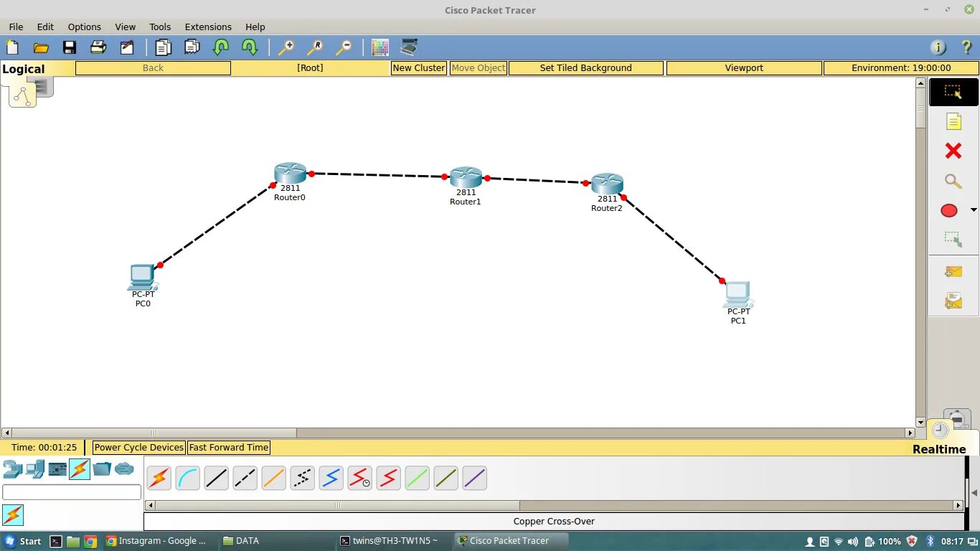The image size is (980, 551).
Task: Choose the Copper Straight-Through black cable
Action: click(217, 478)
